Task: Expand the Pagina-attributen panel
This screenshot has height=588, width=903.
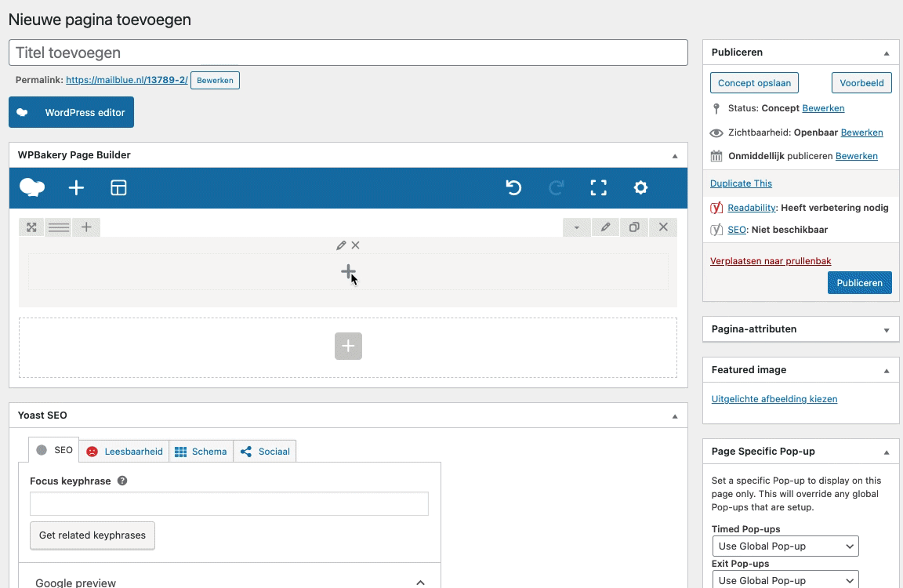Action: 887,330
